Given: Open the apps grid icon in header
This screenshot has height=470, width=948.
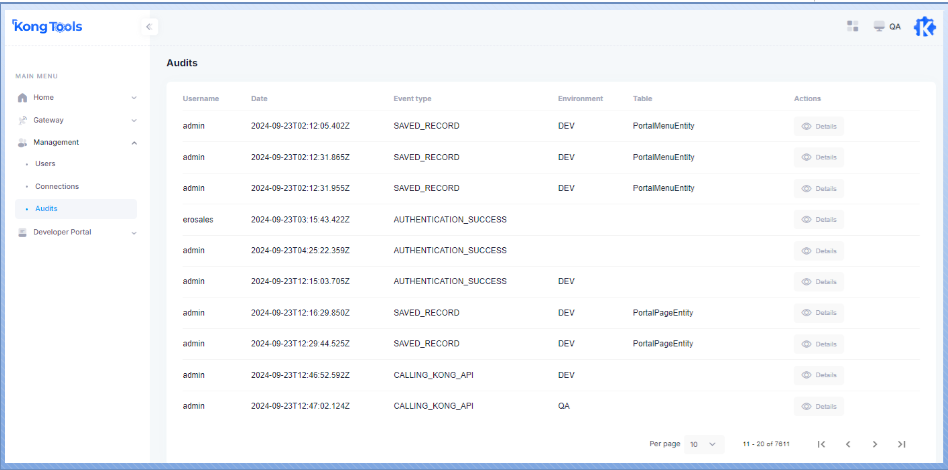Looking at the screenshot, I should [853, 26].
